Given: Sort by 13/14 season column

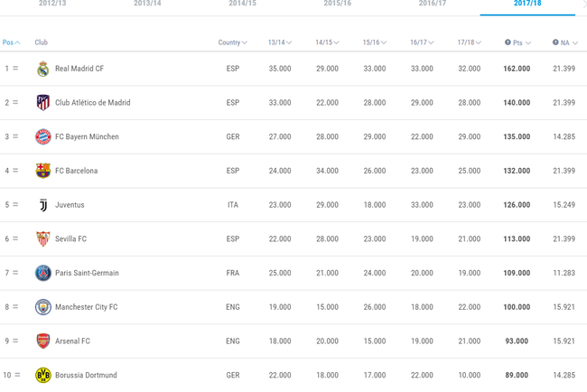Looking at the screenshot, I should coord(280,42).
